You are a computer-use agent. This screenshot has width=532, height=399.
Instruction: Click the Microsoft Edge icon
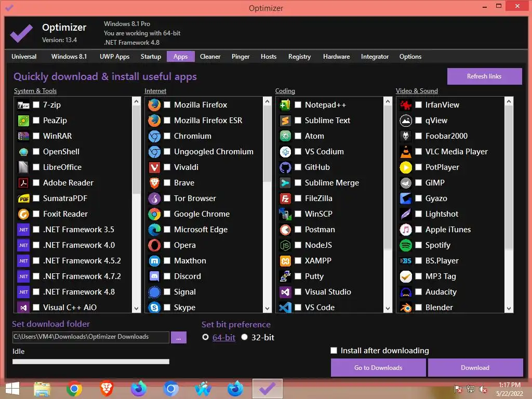click(x=154, y=230)
